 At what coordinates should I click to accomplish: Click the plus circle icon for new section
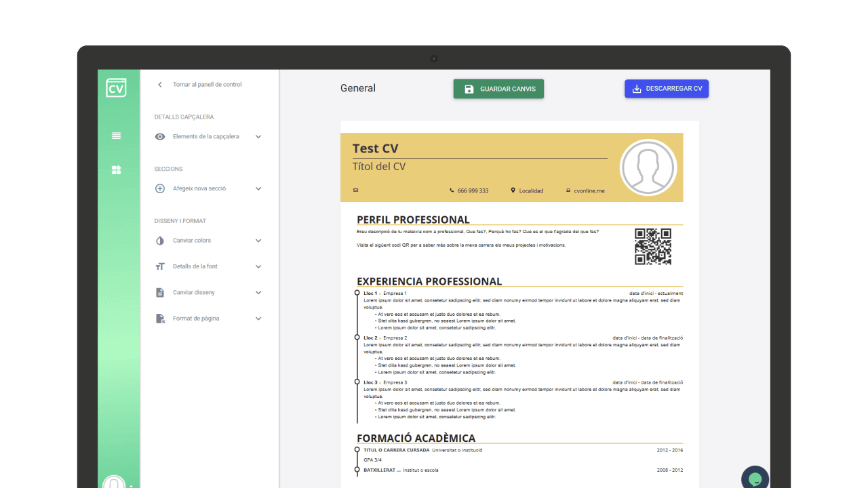click(x=160, y=188)
